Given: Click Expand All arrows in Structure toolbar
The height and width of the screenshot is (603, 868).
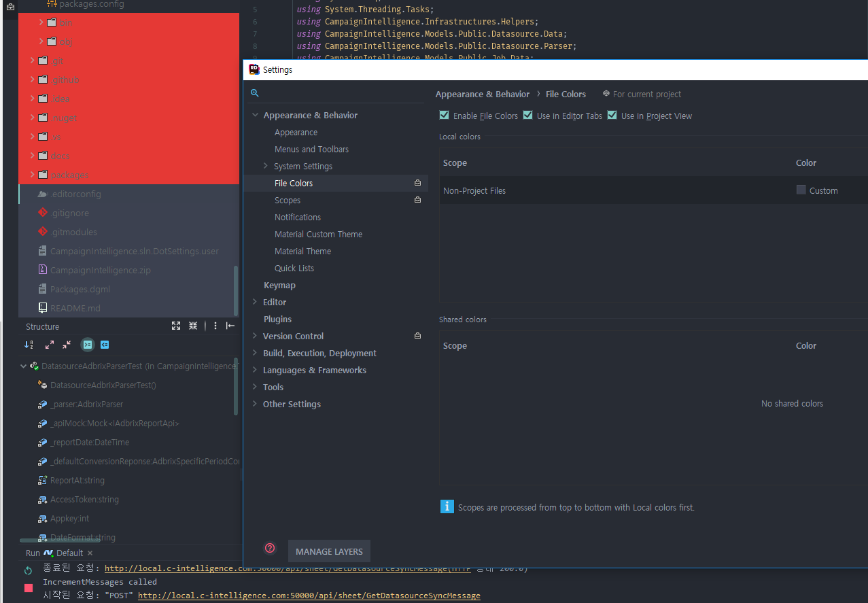Looking at the screenshot, I should (50, 345).
